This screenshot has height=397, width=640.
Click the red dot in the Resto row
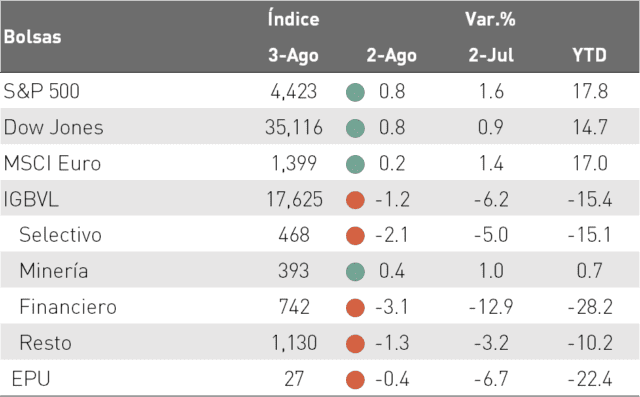pos(355,344)
